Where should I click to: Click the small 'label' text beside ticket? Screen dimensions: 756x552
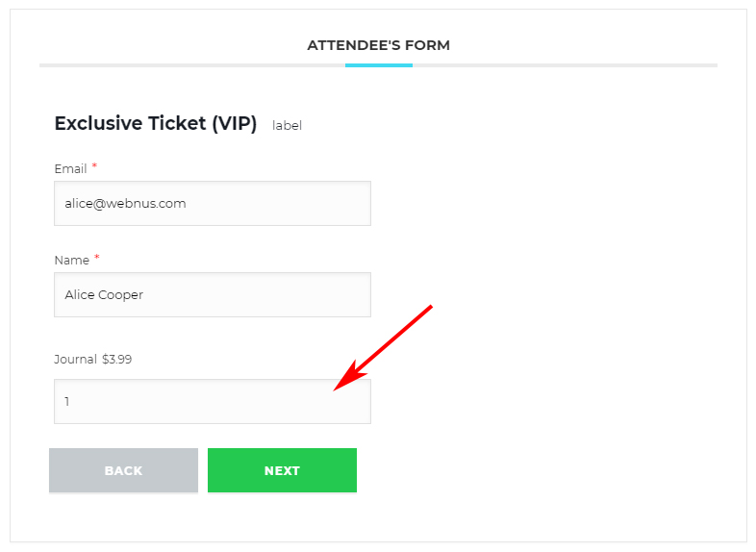click(287, 125)
